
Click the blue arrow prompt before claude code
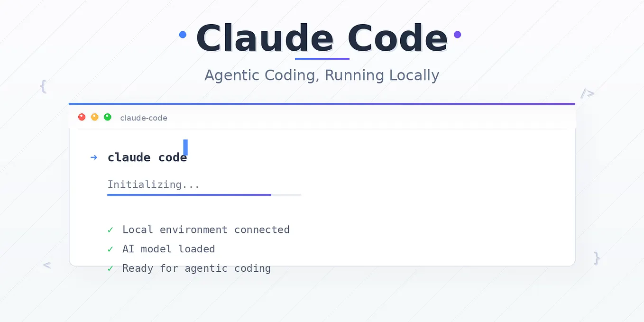click(93, 157)
